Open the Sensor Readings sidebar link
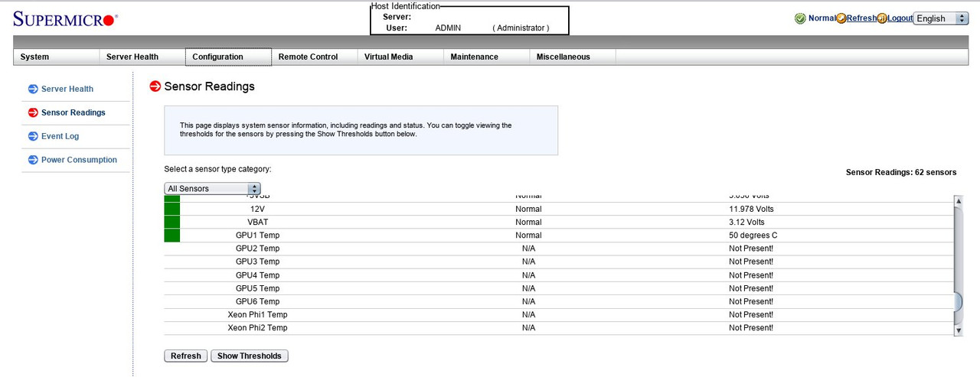This screenshot has height=377, width=980. click(73, 112)
